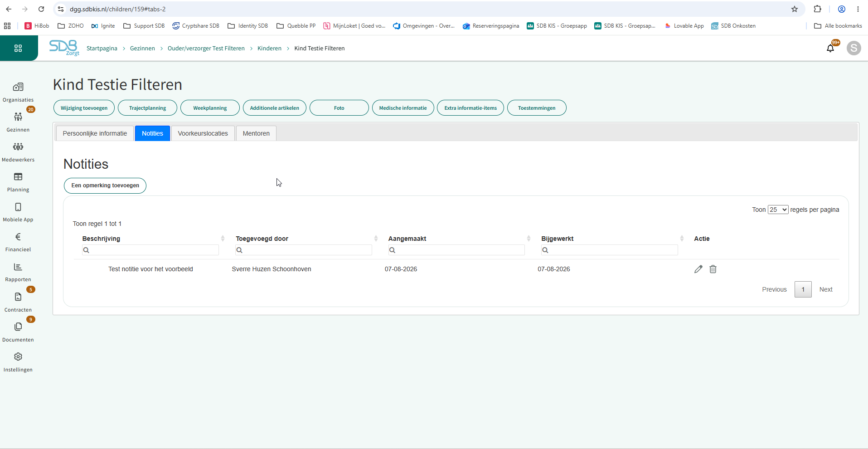Open the Mobiele App sidebar icon
Viewport: 868px width, 449px height.
point(18,207)
